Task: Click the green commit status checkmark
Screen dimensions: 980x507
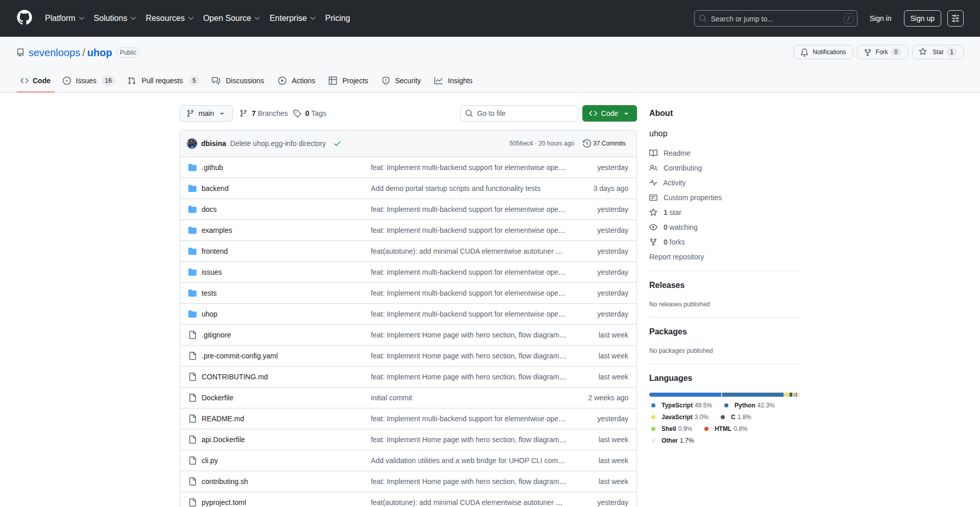Action: tap(337, 144)
